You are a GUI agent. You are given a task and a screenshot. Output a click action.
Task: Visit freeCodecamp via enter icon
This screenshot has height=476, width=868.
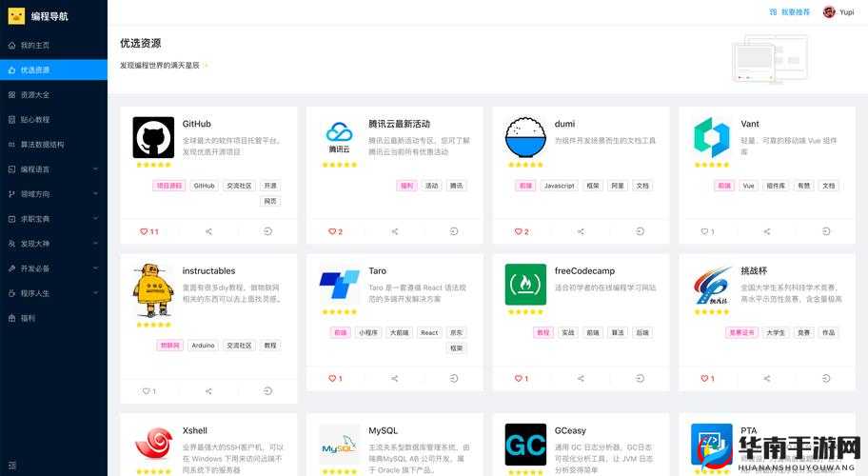click(640, 379)
